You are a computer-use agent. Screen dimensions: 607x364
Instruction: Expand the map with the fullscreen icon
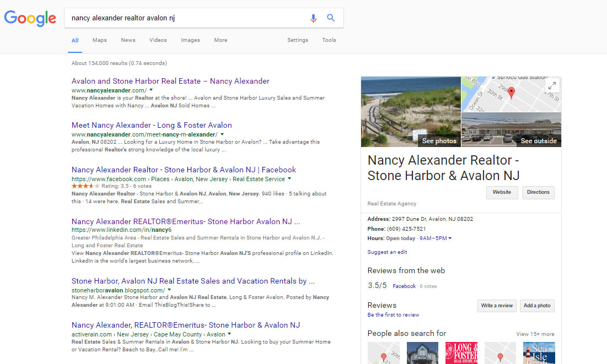click(552, 85)
